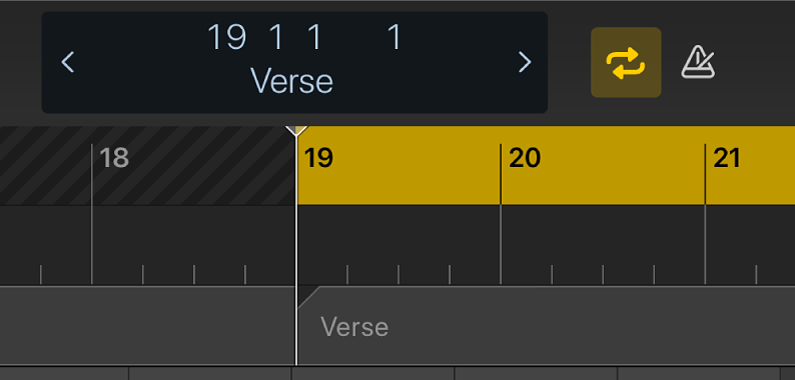
Task: Click the bar number 19 in position display
Action: (x=227, y=37)
